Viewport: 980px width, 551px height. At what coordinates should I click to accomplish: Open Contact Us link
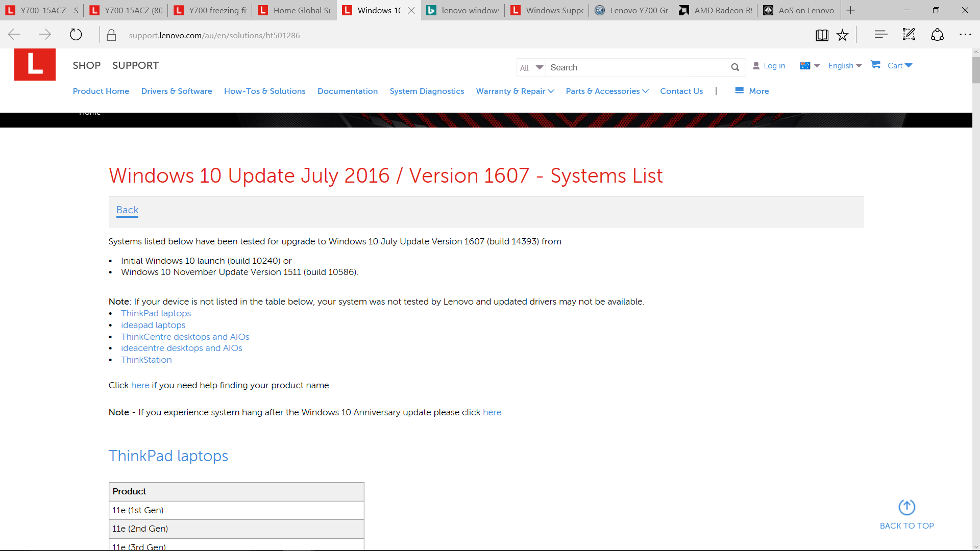(681, 91)
